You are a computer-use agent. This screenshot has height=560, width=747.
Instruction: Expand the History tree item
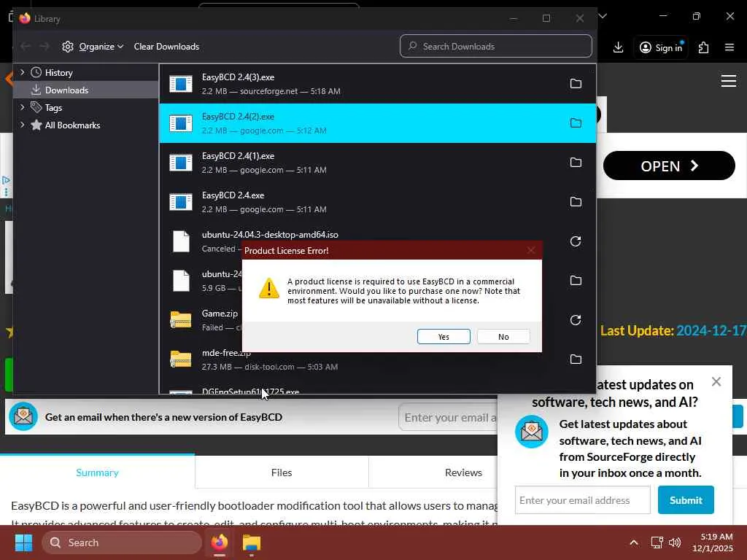(22, 72)
